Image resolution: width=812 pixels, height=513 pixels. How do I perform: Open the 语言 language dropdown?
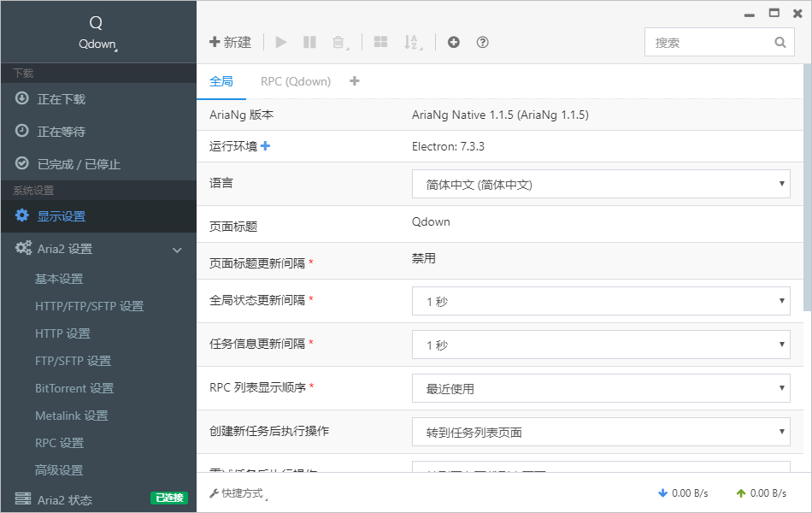[600, 184]
